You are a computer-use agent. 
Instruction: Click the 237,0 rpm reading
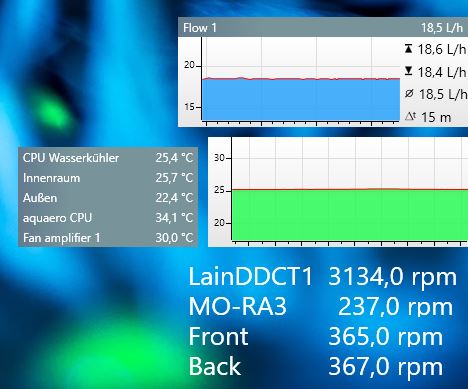click(x=396, y=307)
